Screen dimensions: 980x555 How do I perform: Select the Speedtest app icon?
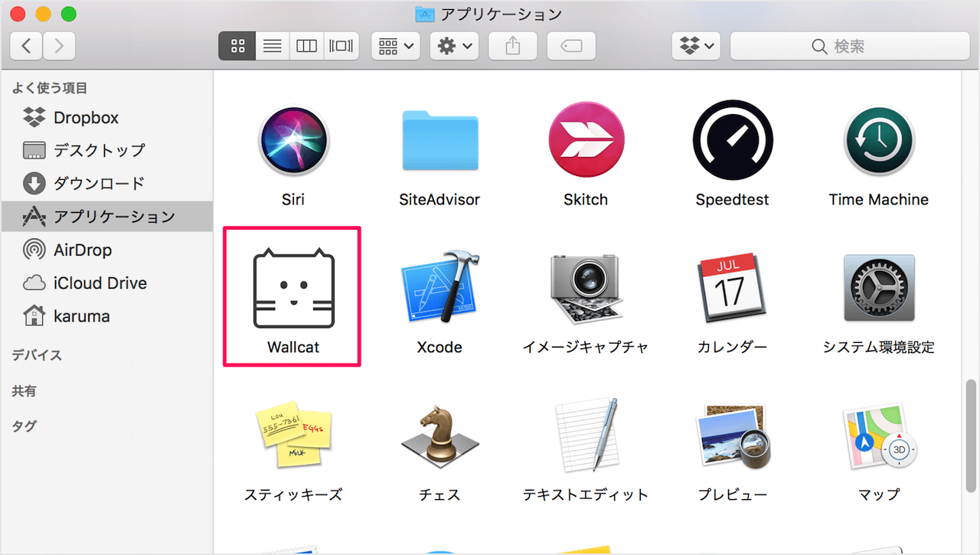point(732,141)
